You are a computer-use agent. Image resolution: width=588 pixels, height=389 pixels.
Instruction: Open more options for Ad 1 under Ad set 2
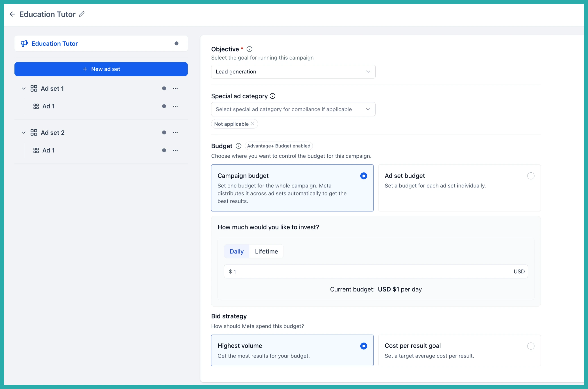tap(175, 150)
